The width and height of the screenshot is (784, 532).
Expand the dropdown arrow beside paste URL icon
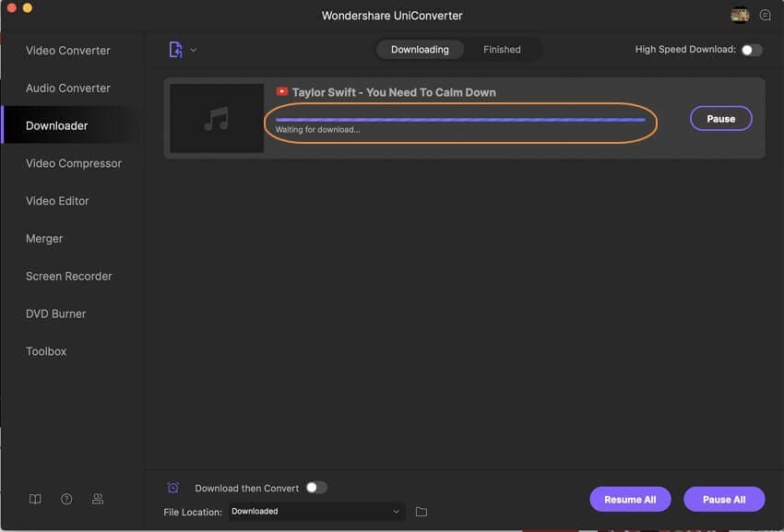click(x=194, y=50)
